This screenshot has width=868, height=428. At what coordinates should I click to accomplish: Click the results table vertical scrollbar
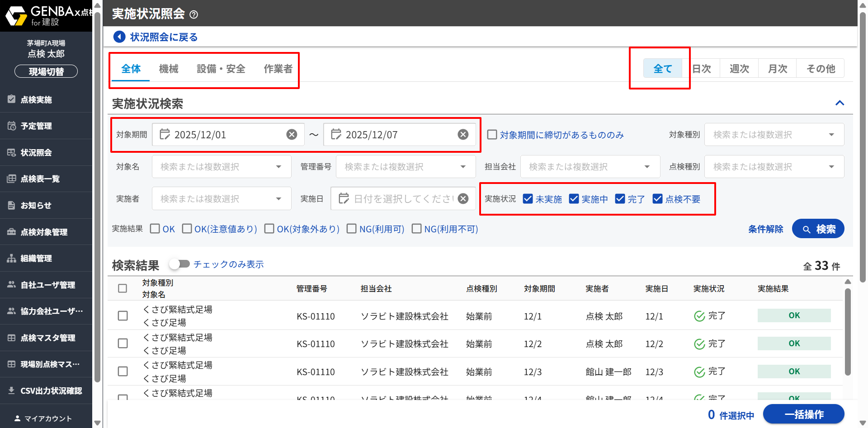pyautogui.click(x=848, y=332)
